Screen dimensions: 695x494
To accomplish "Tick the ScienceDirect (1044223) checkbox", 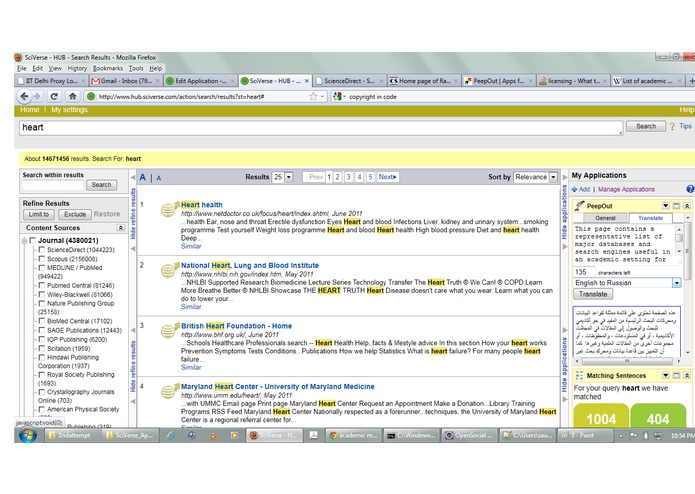I will coord(42,249).
